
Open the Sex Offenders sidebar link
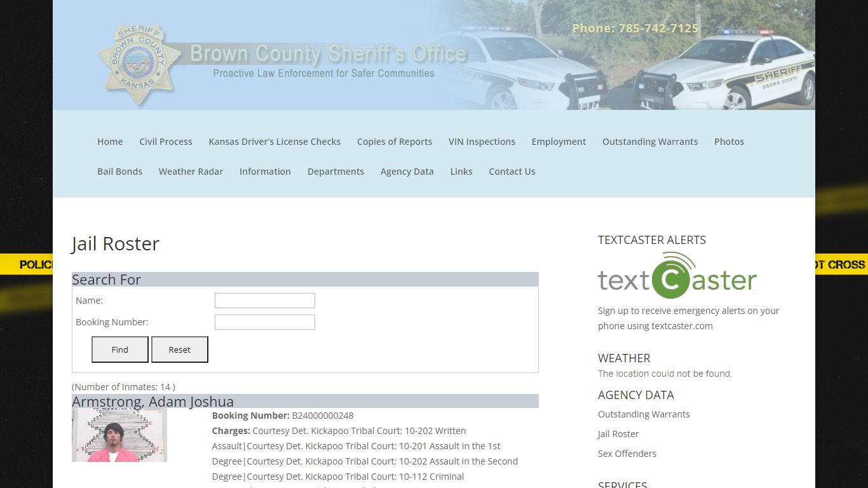point(627,454)
